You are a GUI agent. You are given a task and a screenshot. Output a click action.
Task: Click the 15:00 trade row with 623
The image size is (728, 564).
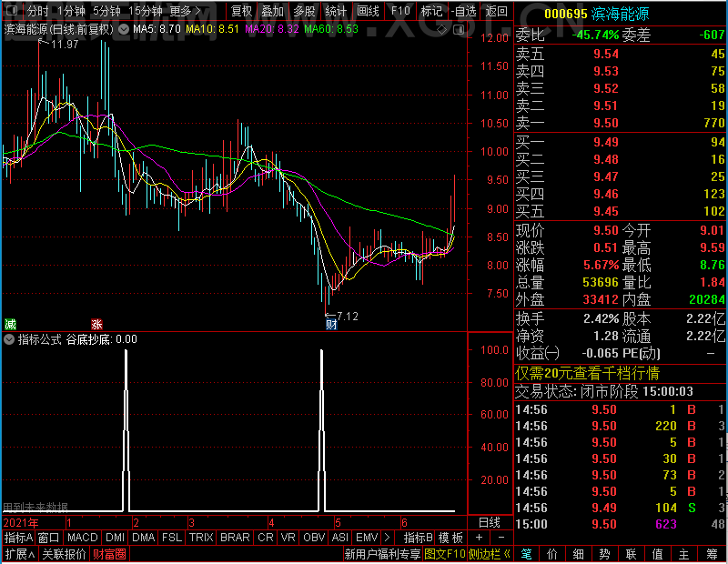point(621,524)
